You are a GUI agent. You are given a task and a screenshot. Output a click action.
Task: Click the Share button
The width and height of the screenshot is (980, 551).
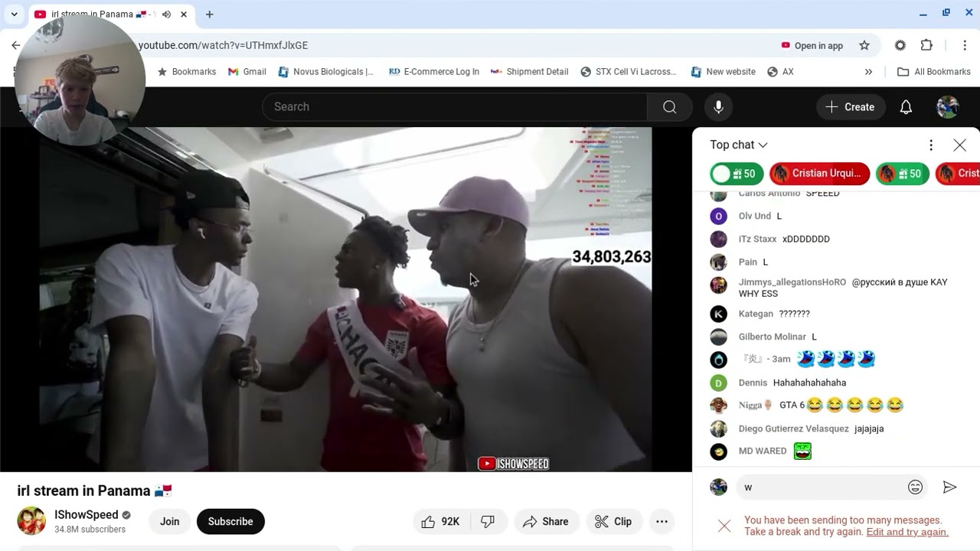point(545,521)
